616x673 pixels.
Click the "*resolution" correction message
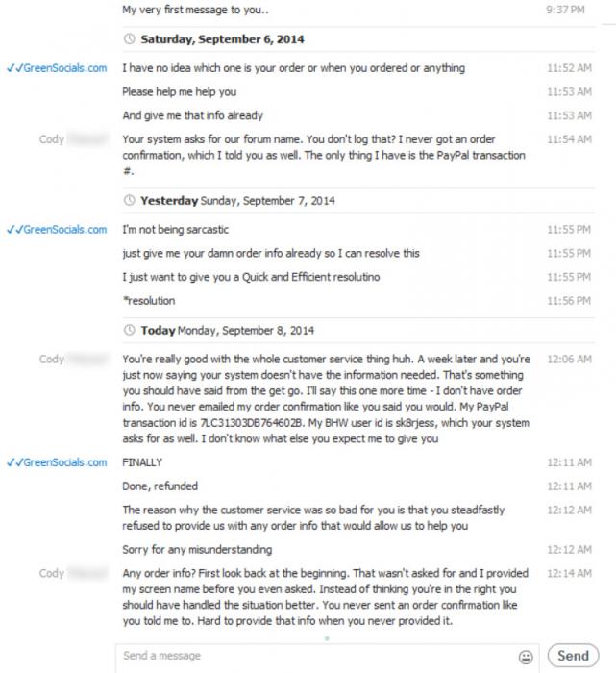tap(149, 300)
